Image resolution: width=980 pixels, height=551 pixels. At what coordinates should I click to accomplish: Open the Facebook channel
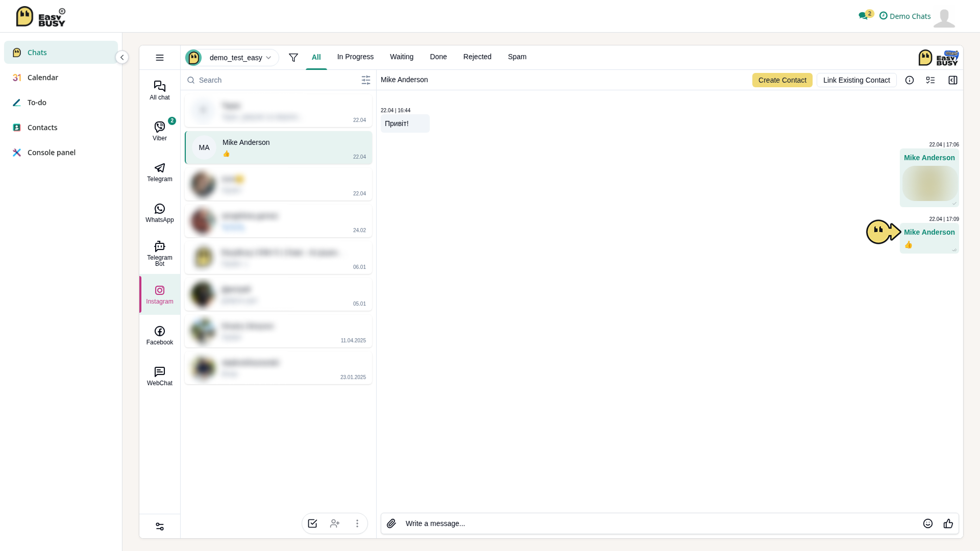[x=159, y=335]
